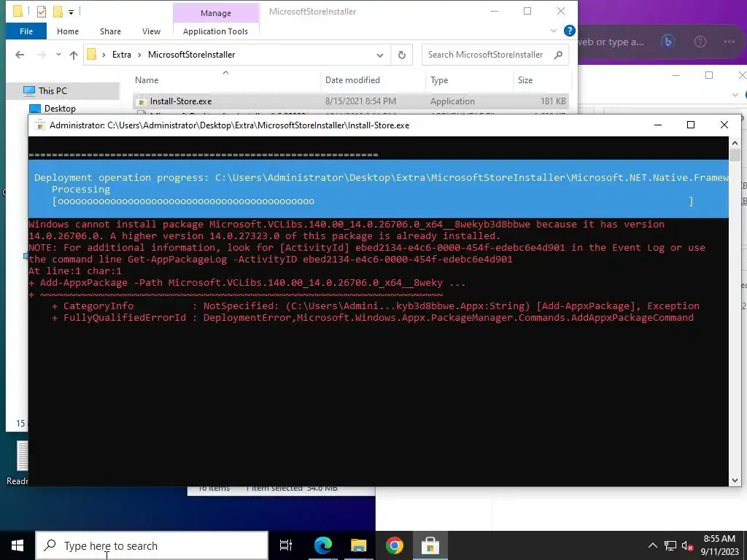Click the Edge address bar text

coord(611,42)
